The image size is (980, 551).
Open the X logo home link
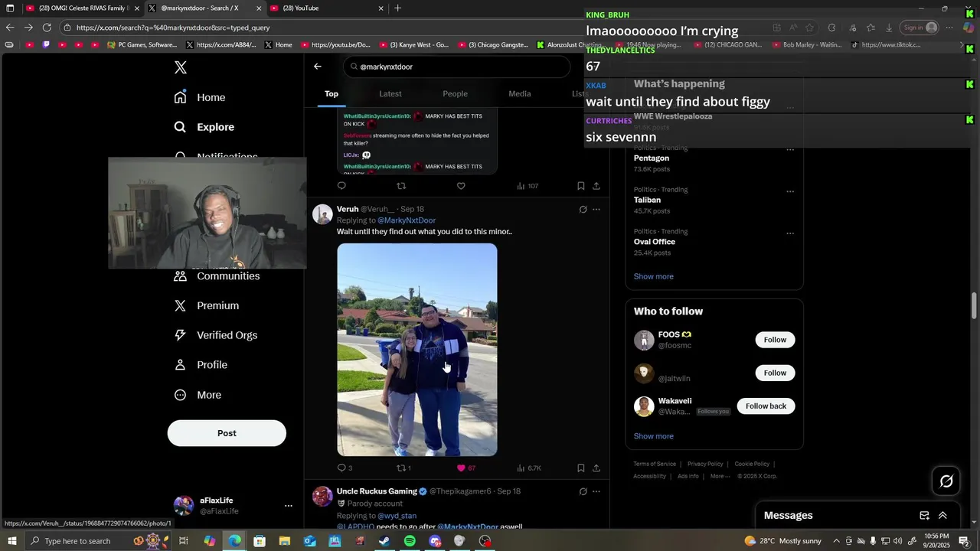point(181,67)
